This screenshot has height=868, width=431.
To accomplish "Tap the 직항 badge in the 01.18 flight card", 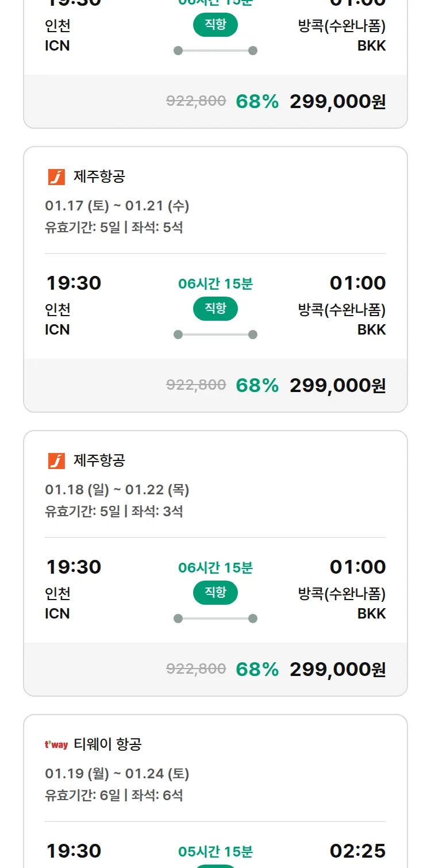I will tap(215, 593).
